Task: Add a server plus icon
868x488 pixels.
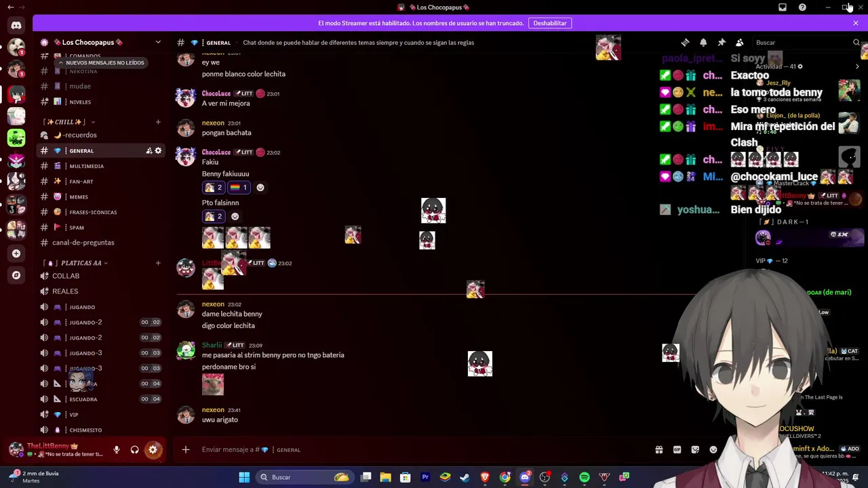Action: 16,253
